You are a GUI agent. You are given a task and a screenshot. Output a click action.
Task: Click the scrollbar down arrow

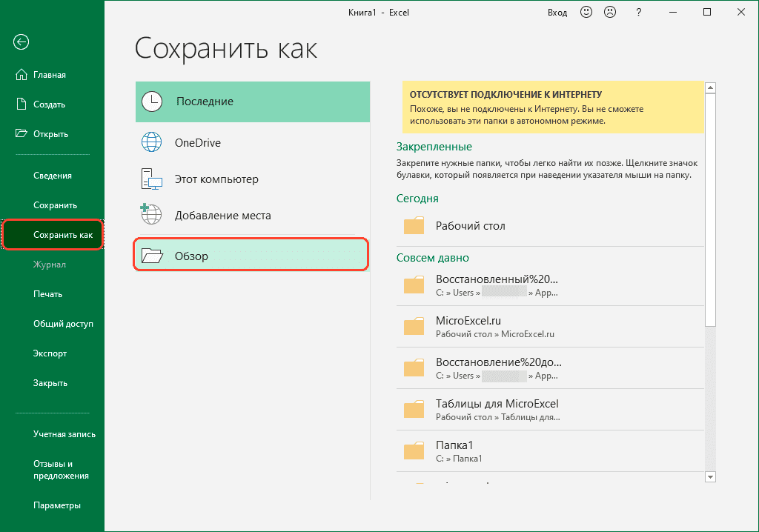pos(710,476)
